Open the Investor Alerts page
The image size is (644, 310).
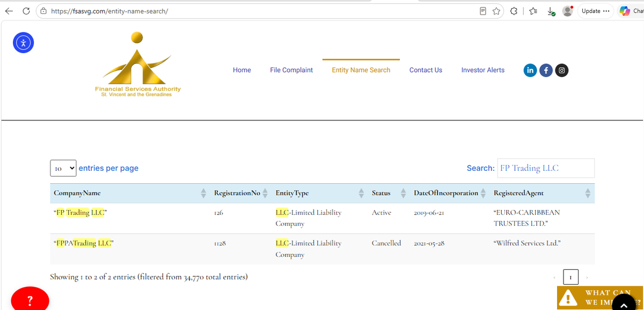point(483,70)
